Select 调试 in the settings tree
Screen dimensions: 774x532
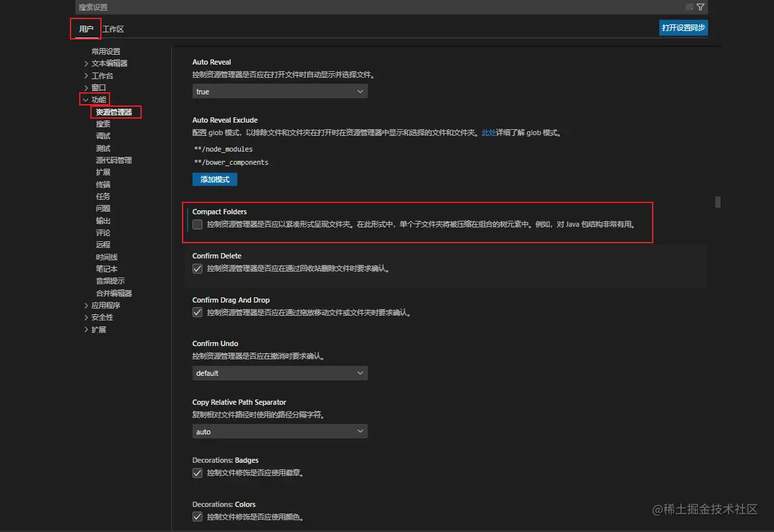click(x=103, y=136)
